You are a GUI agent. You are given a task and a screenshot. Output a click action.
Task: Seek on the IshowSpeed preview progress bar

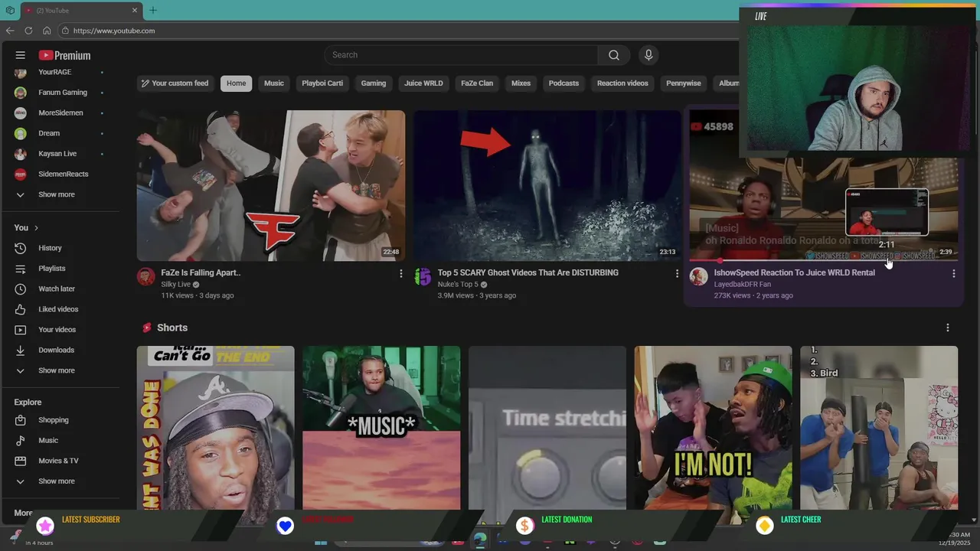coord(824,260)
